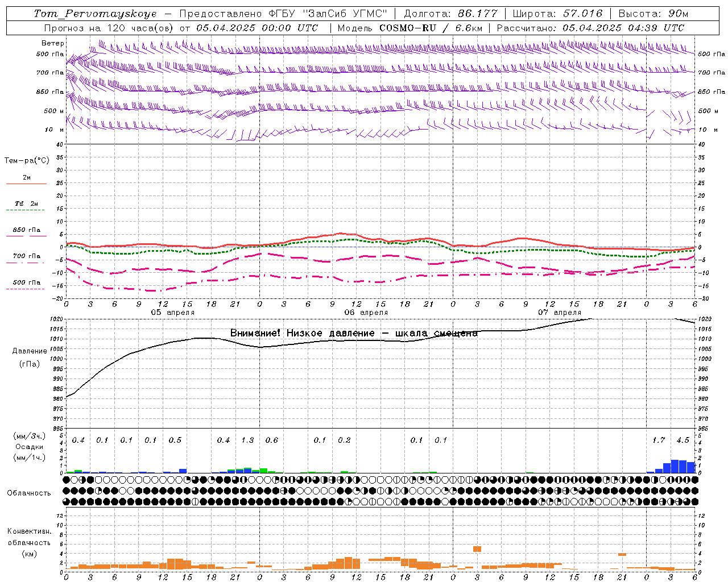
Task: Click the isolated tall orange convective bar
Action: (477, 548)
